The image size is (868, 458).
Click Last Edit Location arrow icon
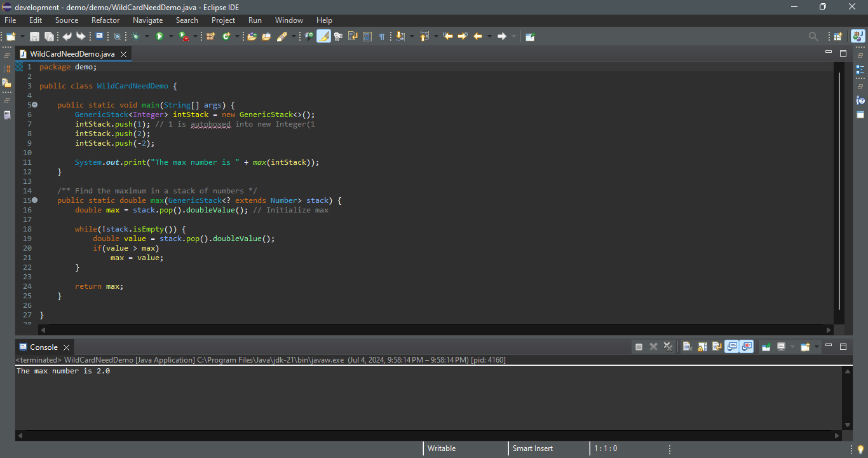[x=449, y=36]
